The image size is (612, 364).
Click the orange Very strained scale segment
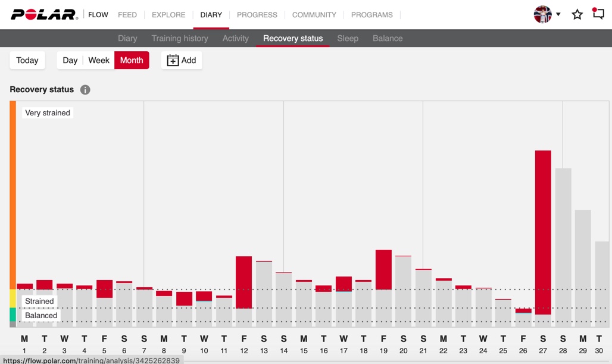(x=13, y=195)
